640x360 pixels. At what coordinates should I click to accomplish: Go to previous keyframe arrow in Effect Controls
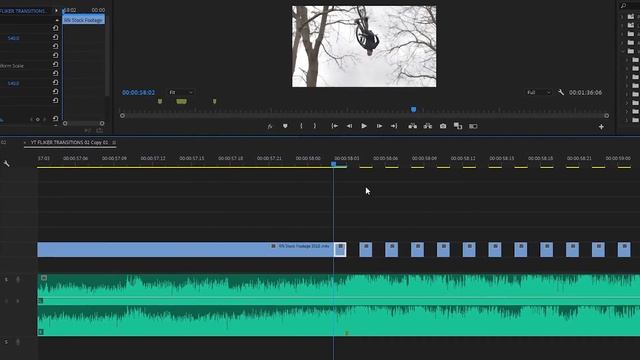tap(31, 120)
